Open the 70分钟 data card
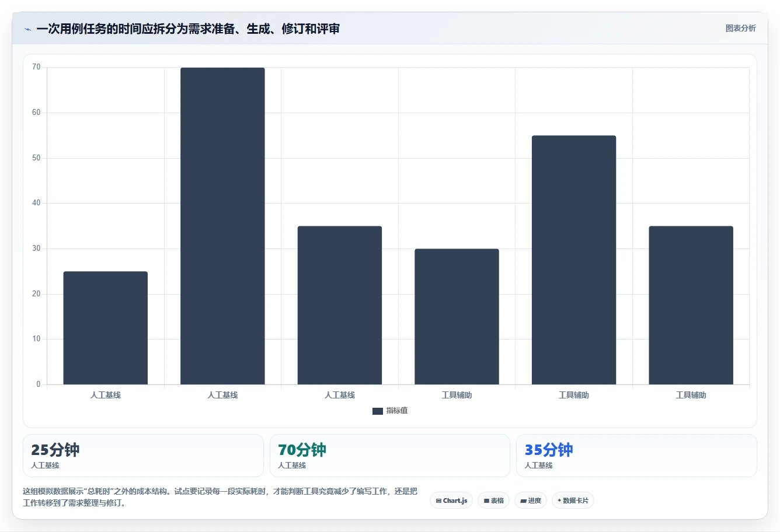 [x=390, y=456]
